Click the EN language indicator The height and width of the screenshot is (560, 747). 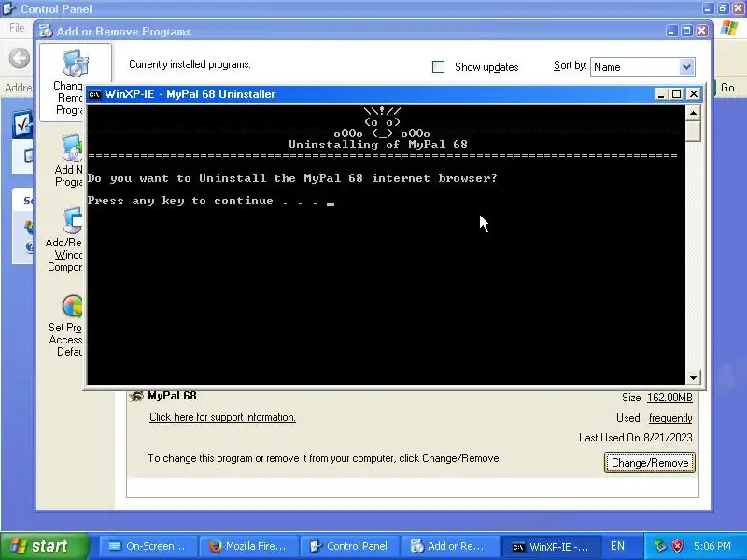(617, 546)
